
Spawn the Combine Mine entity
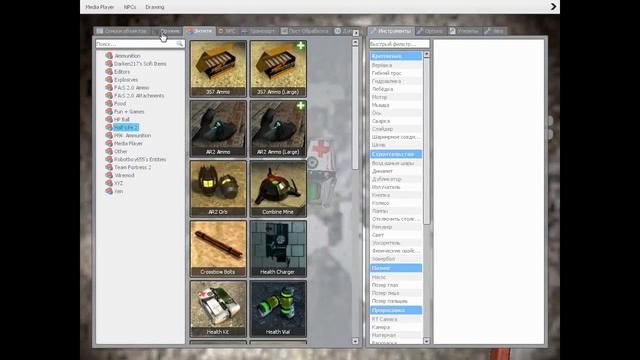278,189
